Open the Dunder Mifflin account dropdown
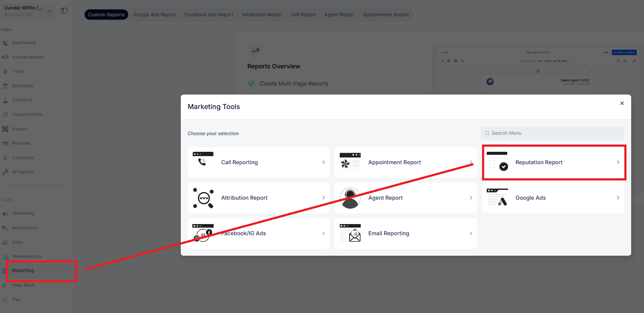This screenshot has width=644, height=313. coord(28,11)
